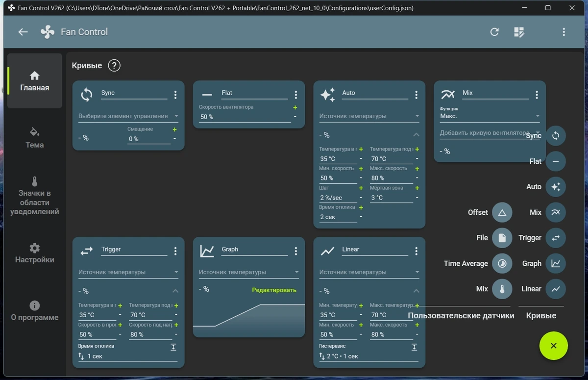588x380 pixels.
Task: Add a Graph curve from floating menu
Action: click(x=556, y=263)
